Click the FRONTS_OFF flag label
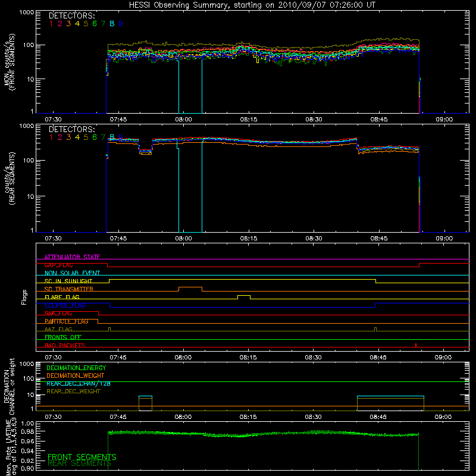Viewport: 476px width, 476px height. point(63,337)
